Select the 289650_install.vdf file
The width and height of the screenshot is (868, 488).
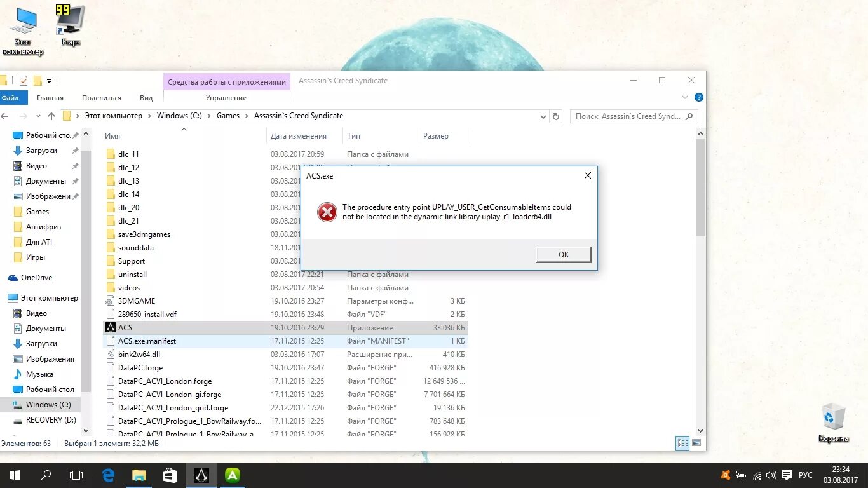click(147, 315)
